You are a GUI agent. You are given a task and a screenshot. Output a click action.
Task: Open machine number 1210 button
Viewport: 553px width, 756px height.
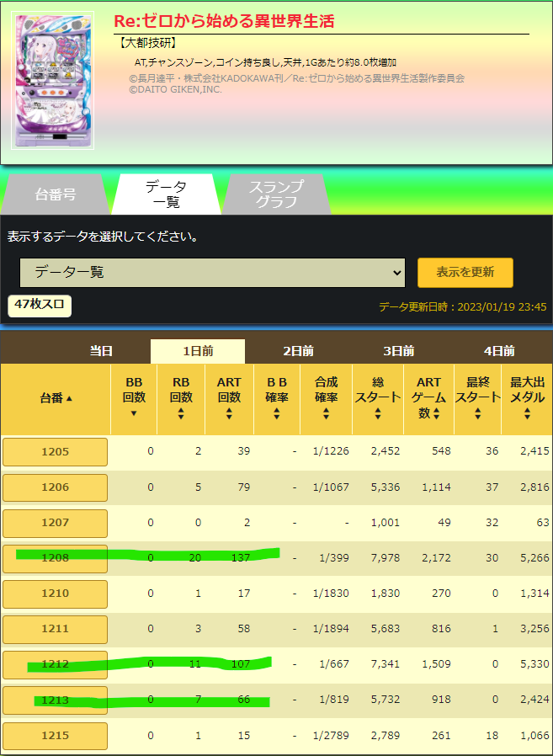pyautogui.click(x=55, y=594)
